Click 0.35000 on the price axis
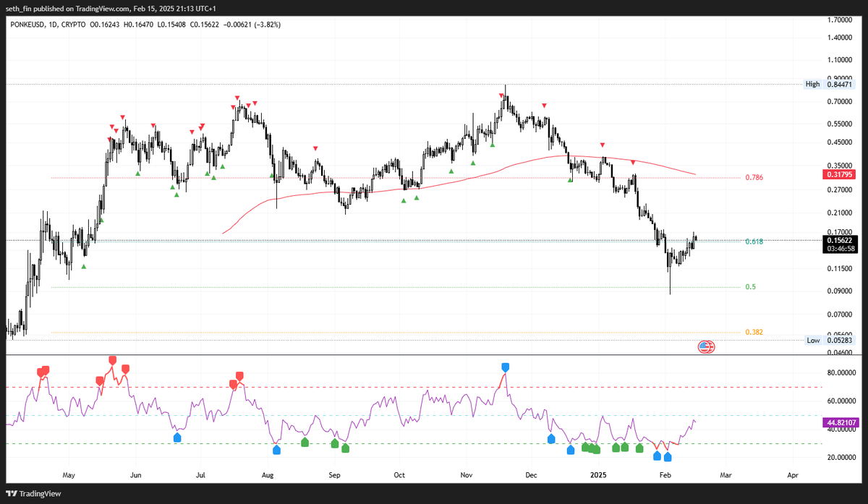Viewport: 868px width, 504px height. coord(841,166)
